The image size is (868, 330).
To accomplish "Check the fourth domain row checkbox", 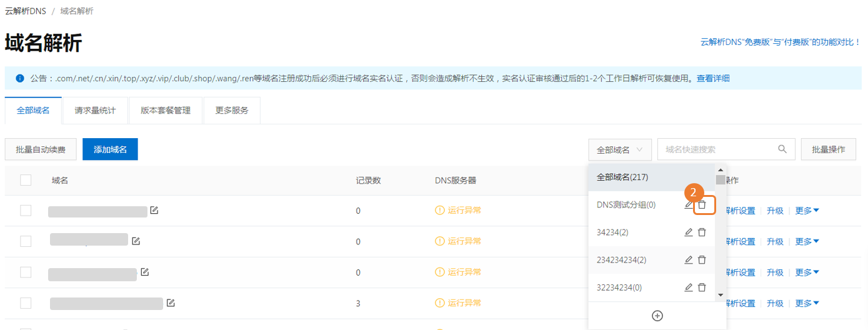I will [26, 303].
